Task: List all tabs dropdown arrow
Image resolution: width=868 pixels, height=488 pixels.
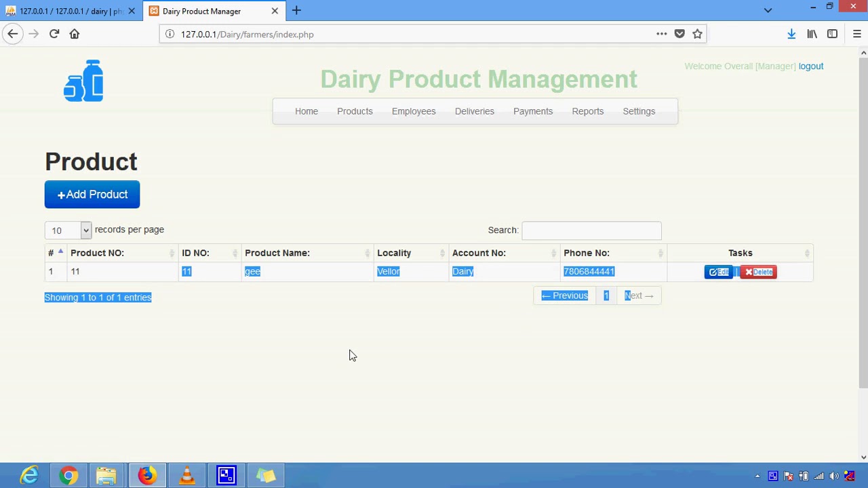Action: pos(768,10)
